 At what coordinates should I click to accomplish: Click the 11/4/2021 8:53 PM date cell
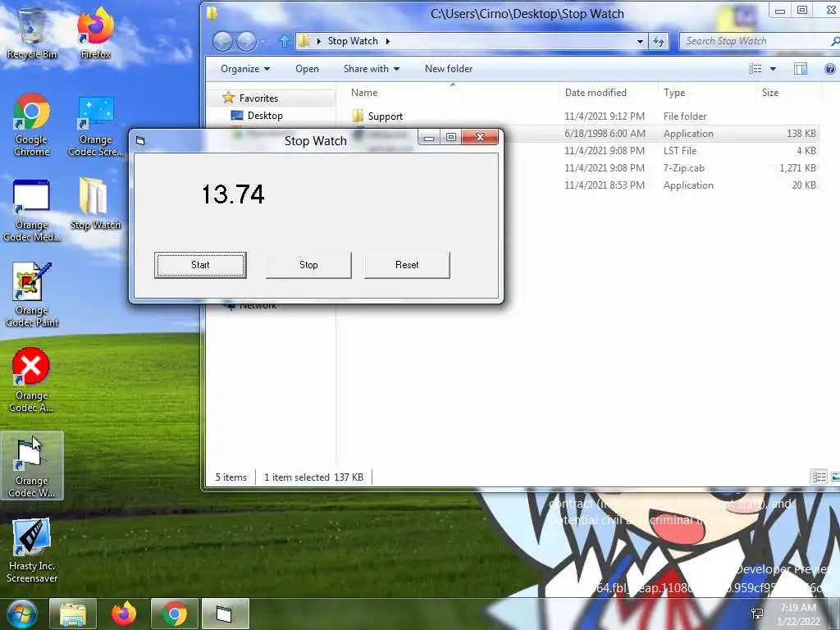605,185
